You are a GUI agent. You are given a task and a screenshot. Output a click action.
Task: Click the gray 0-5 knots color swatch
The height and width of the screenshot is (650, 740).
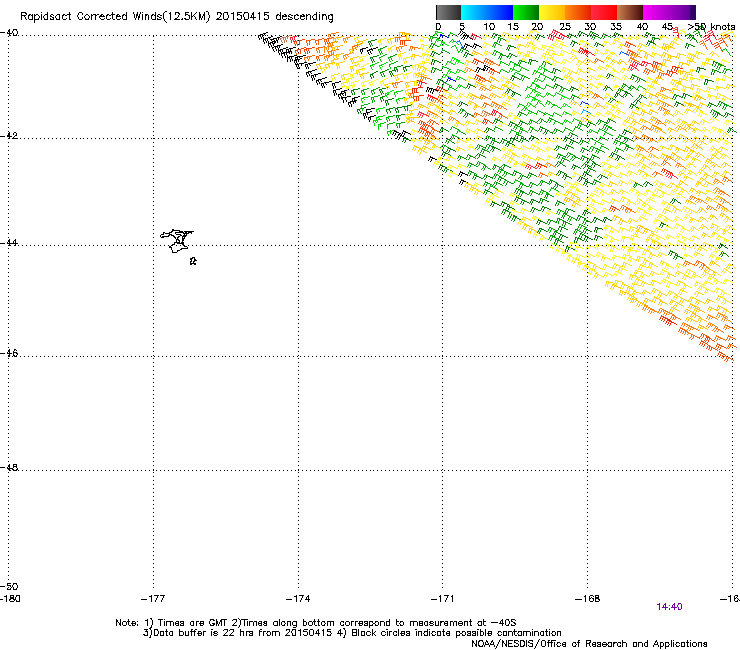[x=448, y=12]
